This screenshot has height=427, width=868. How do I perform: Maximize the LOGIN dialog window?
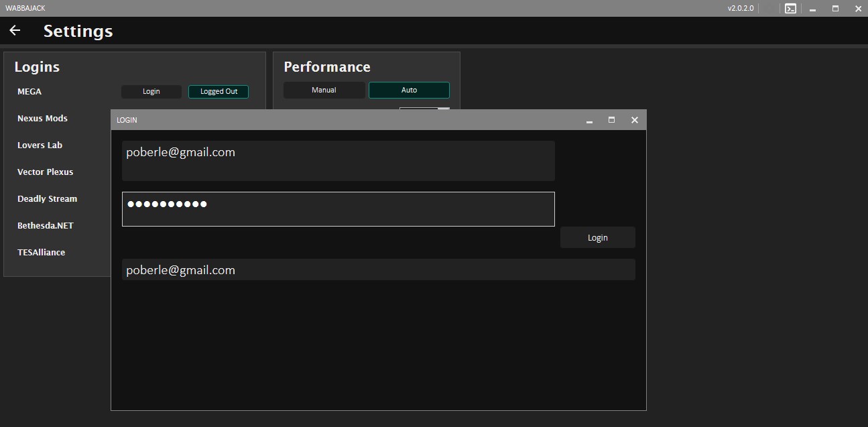pyautogui.click(x=611, y=119)
